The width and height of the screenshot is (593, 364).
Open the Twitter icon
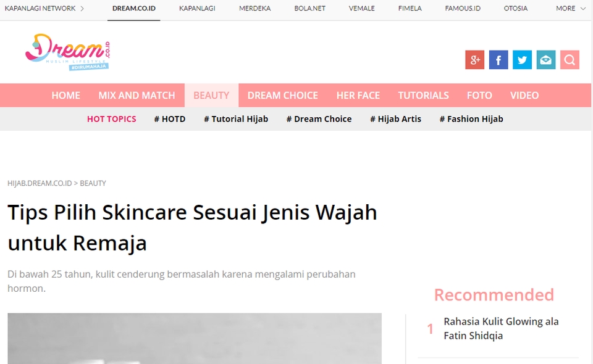coord(523,60)
